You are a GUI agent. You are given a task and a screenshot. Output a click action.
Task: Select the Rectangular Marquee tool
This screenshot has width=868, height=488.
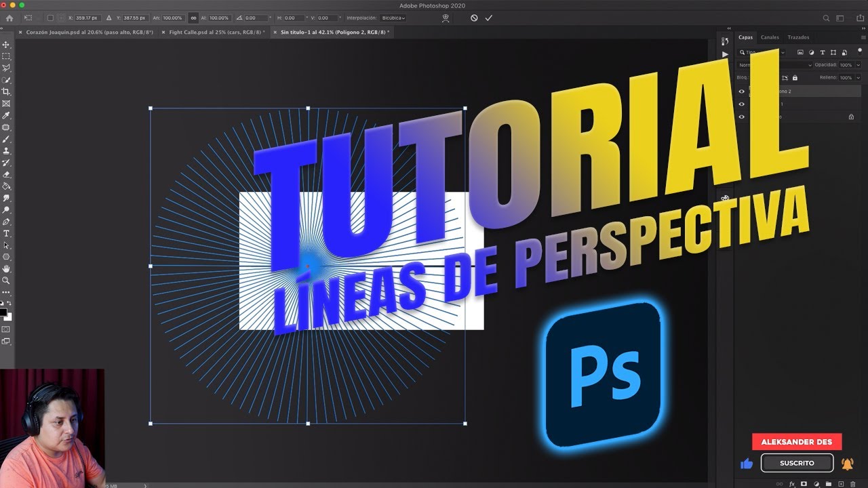click(6, 56)
